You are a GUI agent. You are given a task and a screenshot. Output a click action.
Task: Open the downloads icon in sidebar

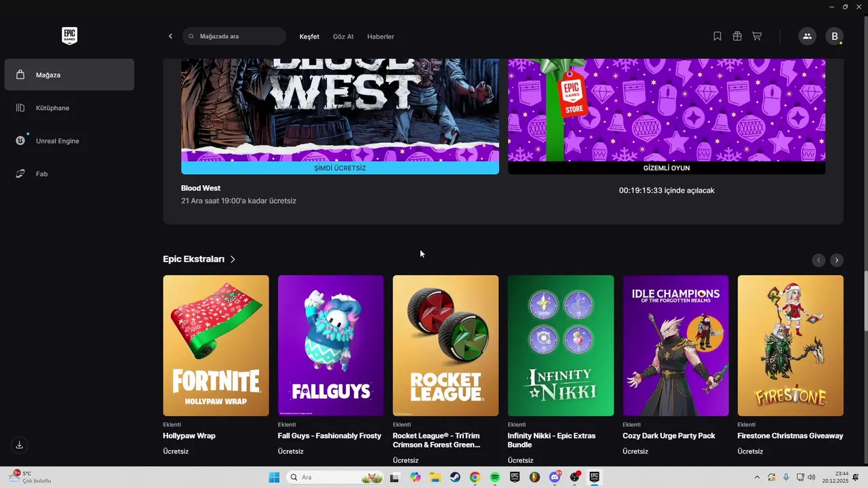pos(20,445)
